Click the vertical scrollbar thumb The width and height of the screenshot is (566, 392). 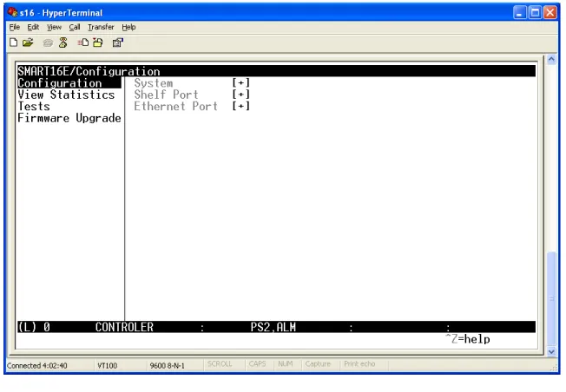coord(551,298)
